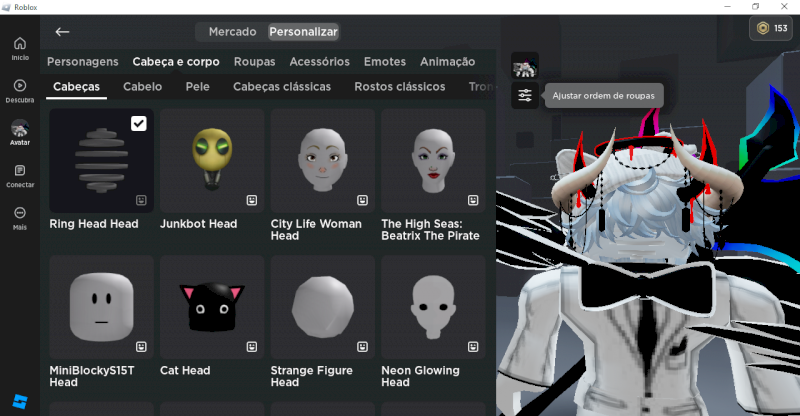Click the Ring Head Head item name

coord(94,224)
